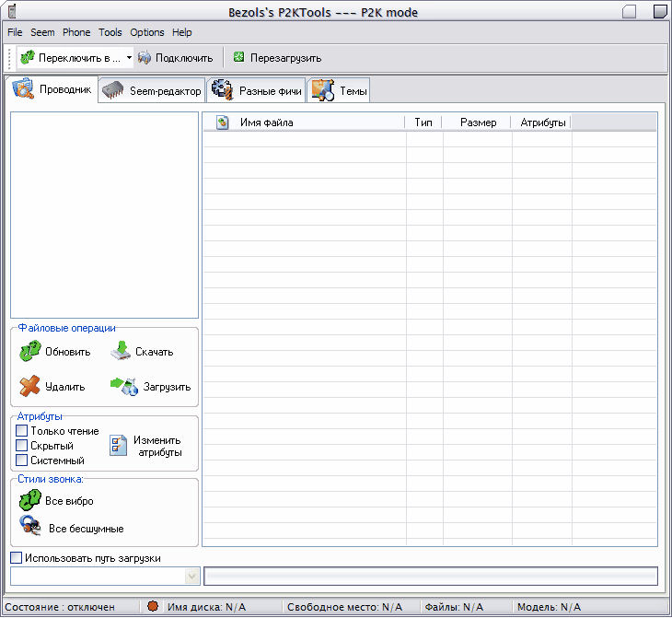This screenshot has width=672, height=618.
Task: Click the Состояние : отключен status text
Action: [60, 607]
